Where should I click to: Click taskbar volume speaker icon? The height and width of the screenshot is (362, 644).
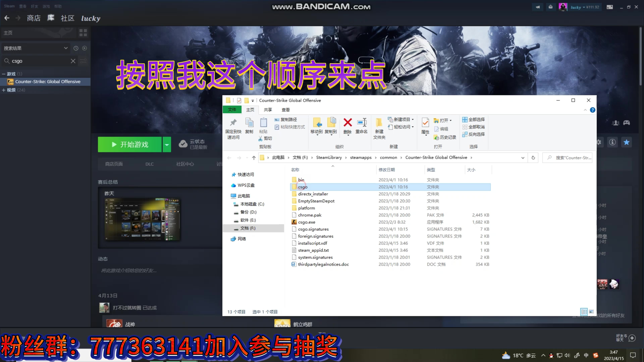pyautogui.click(x=567, y=355)
